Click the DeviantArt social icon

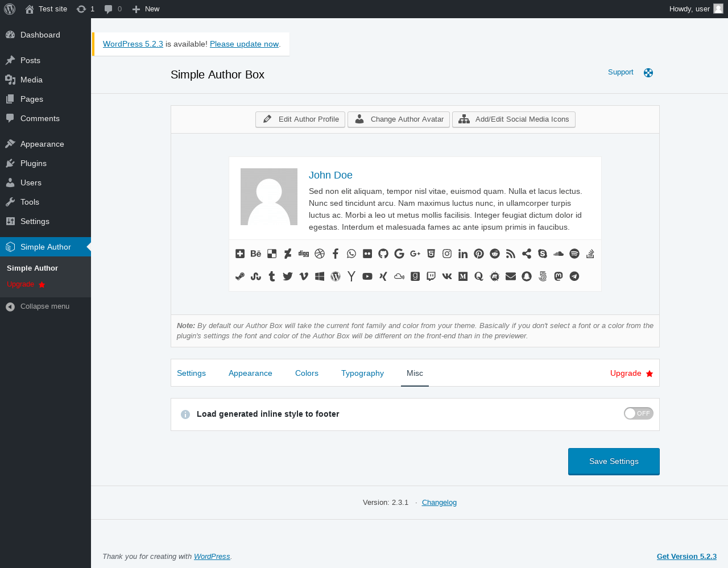point(288,254)
